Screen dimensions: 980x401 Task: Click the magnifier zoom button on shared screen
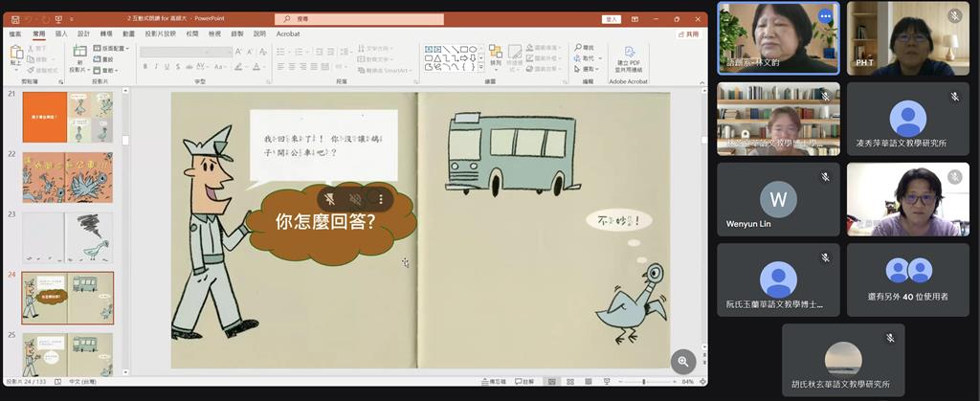click(683, 361)
